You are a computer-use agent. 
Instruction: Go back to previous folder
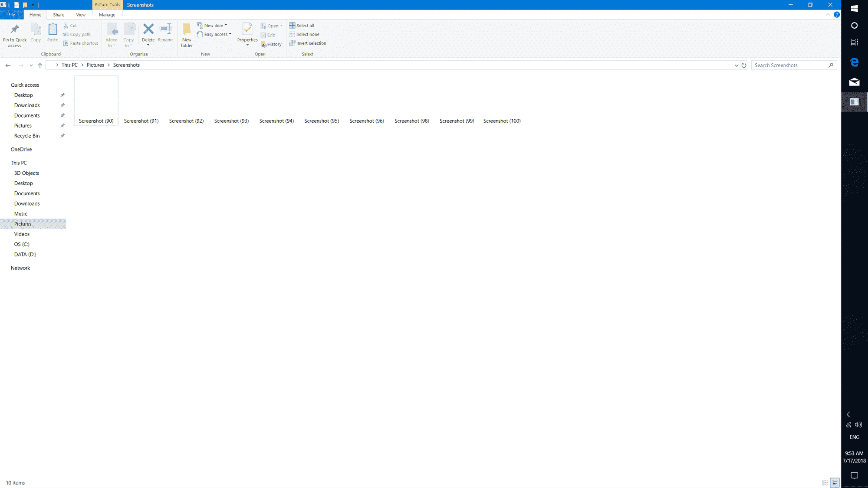8,65
